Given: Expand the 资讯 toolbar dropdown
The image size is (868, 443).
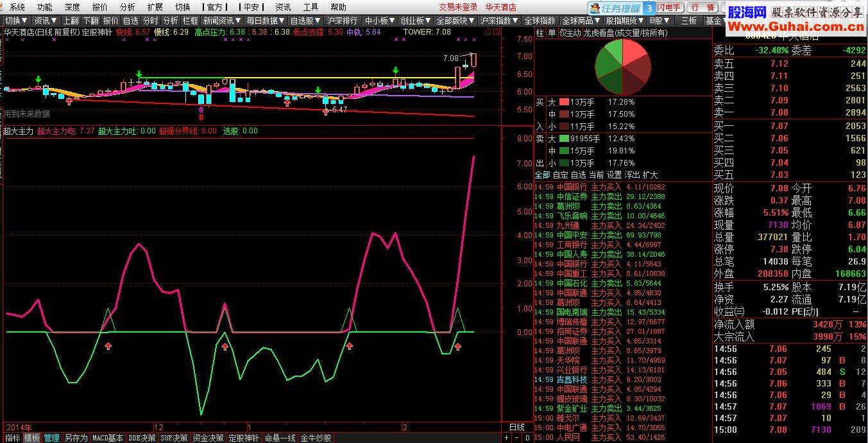Looking at the screenshot, I should pyautogui.click(x=45, y=21).
